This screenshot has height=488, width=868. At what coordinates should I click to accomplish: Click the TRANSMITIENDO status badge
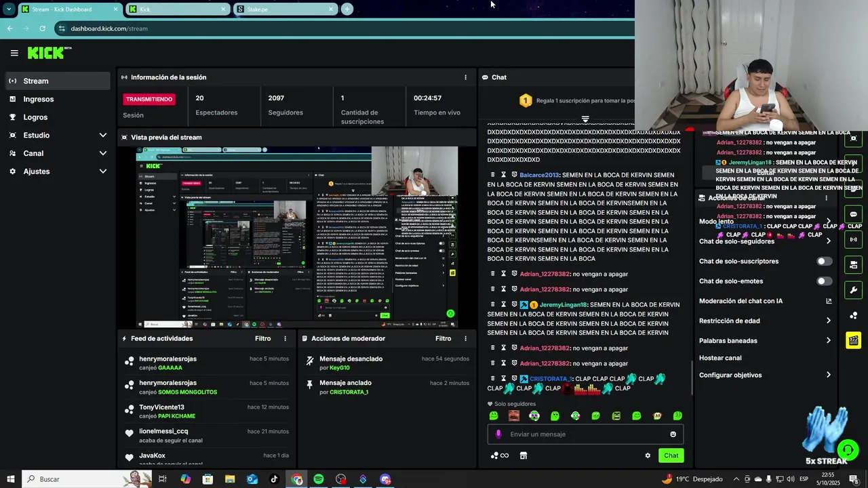[149, 99]
